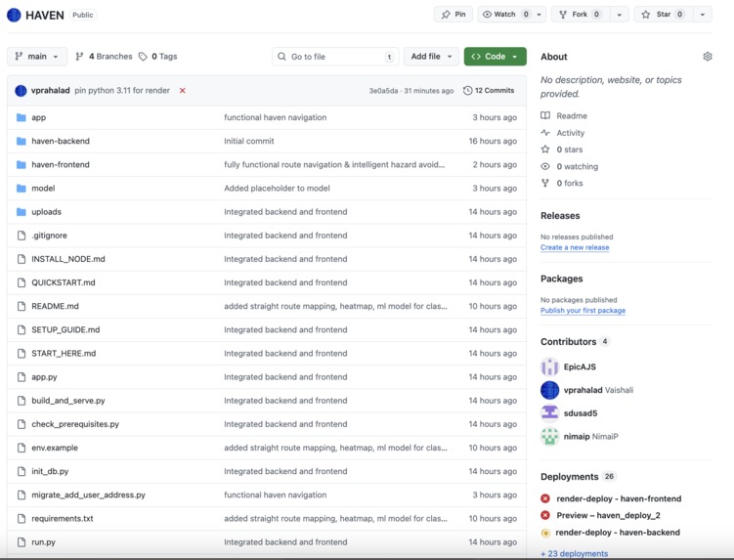Open sdusad5 contributor avatar
The width and height of the screenshot is (734, 560).
(550, 413)
